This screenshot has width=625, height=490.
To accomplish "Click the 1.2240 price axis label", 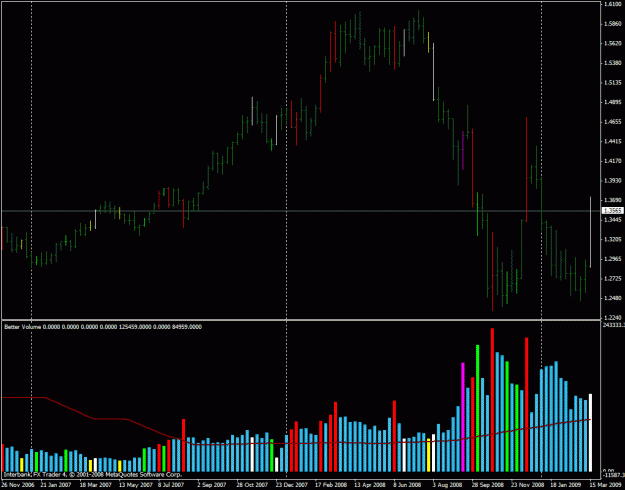I will [x=613, y=317].
